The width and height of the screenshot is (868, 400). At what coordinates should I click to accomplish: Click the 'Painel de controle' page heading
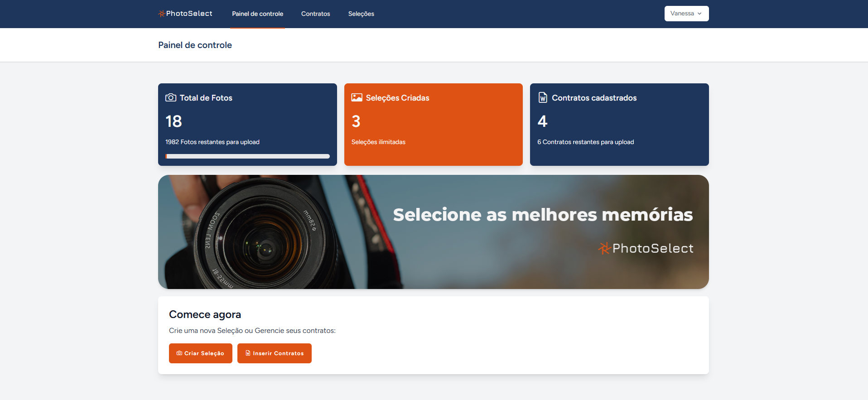point(195,45)
